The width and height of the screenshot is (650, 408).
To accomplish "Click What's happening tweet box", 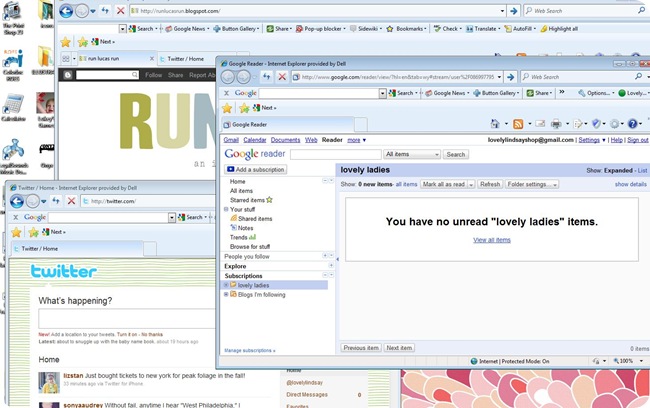I will tap(127, 319).
